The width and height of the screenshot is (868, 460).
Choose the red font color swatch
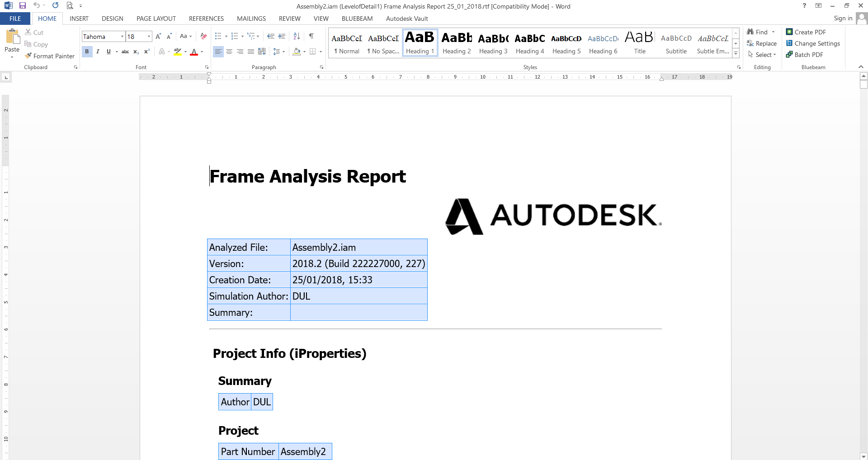pos(194,53)
